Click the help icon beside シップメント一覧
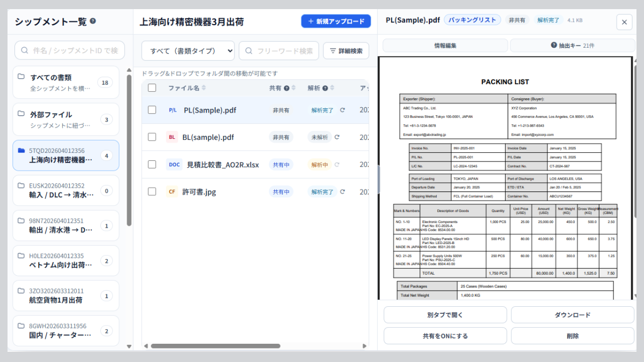644x362 pixels. click(x=93, y=21)
